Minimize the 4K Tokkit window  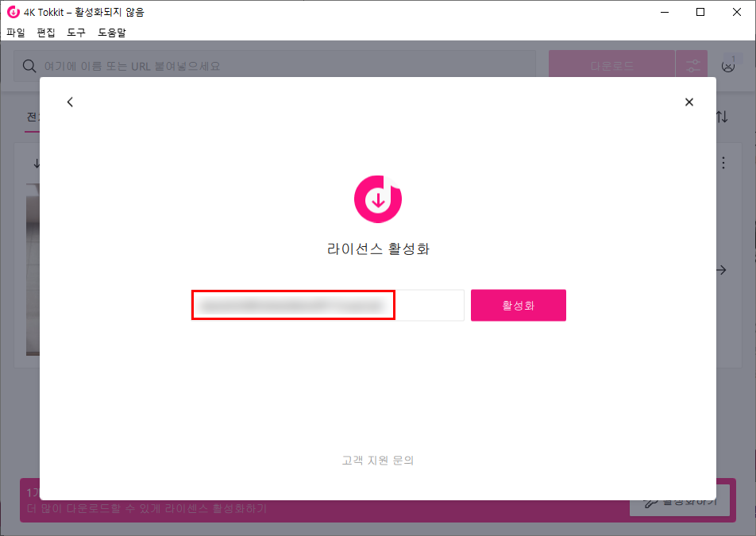pos(665,12)
